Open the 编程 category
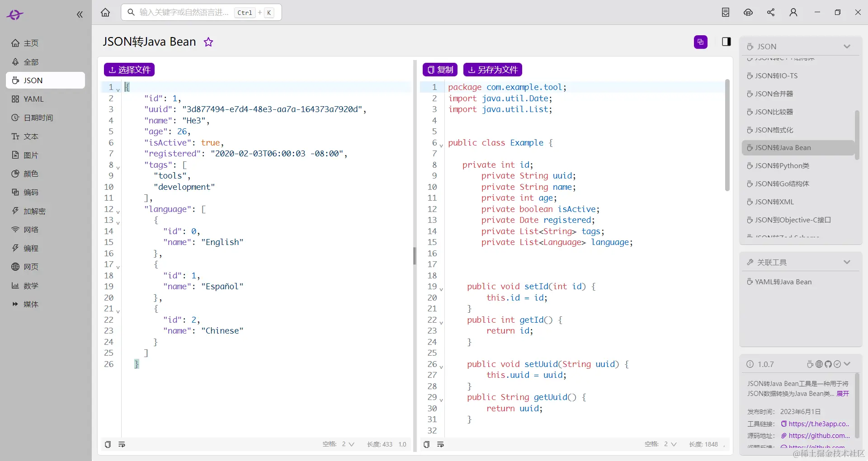 45,248
